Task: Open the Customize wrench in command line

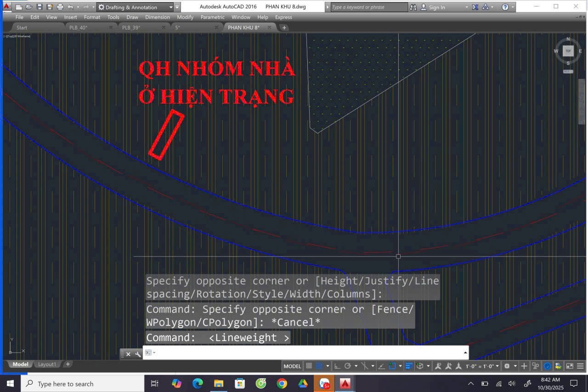Action: pos(138,354)
